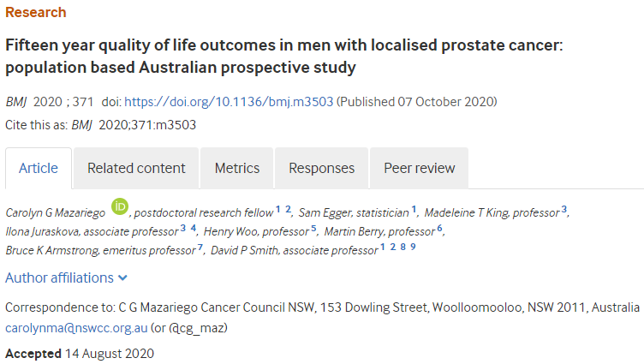Select the Responses tab
644x364 pixels.
tap(322, 169)
